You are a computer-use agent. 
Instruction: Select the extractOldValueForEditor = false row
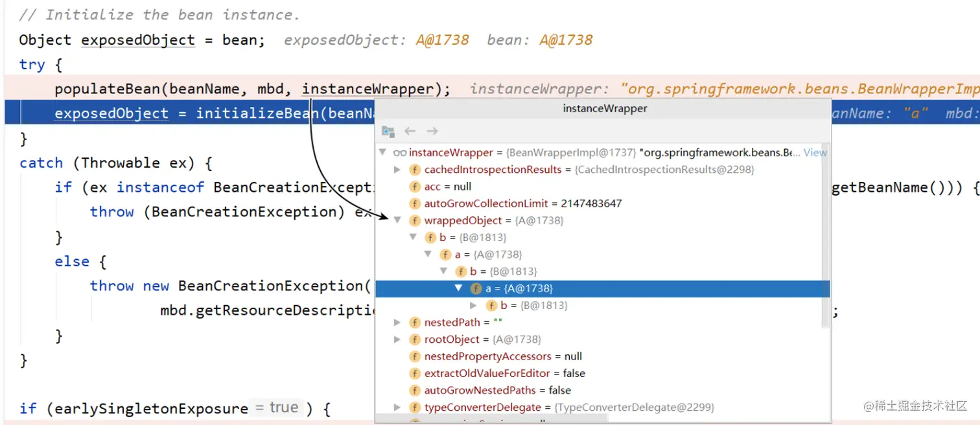pyautogui.click(x=603, y=373)
